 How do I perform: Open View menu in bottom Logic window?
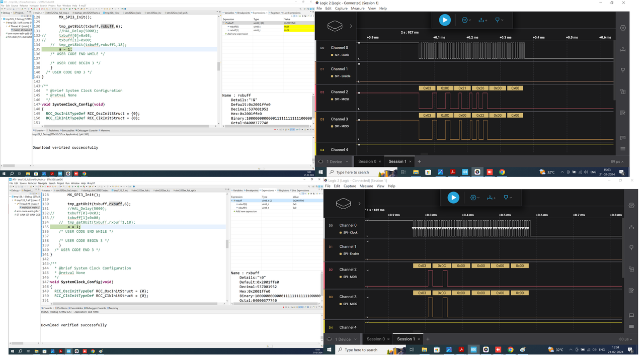(x=380, y=186)
